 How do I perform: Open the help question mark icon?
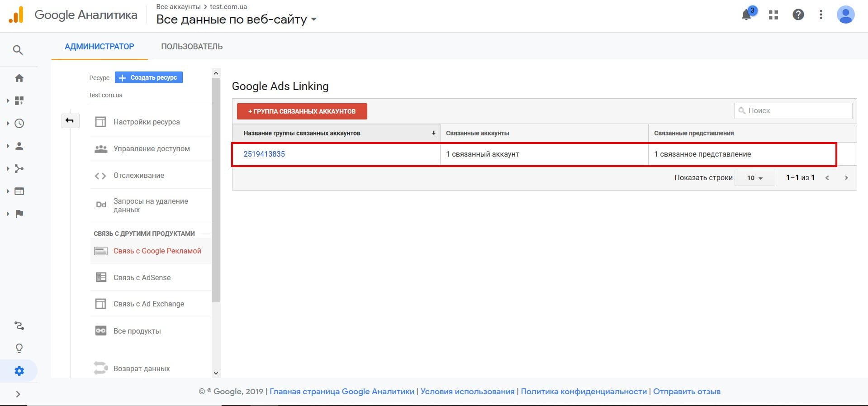tap(798, 15)
